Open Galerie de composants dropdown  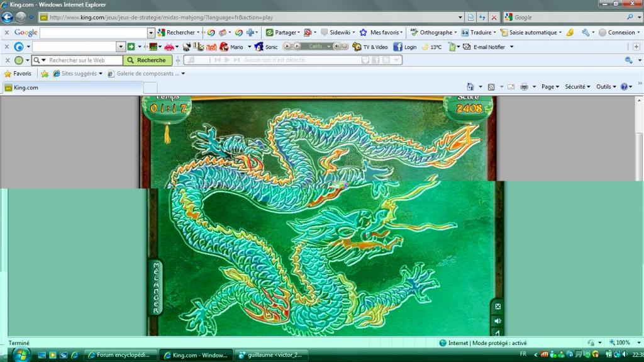point(146,74)
